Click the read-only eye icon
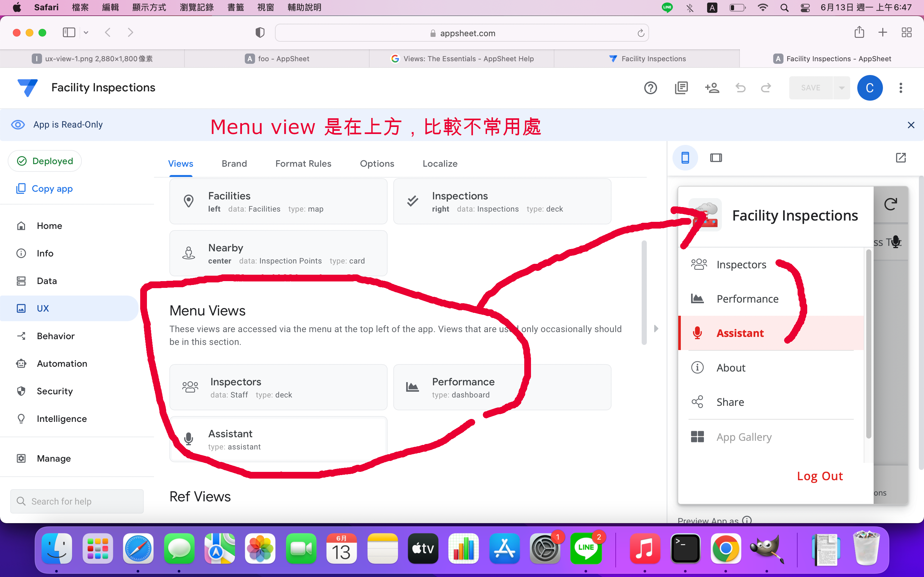 point(18,125)
